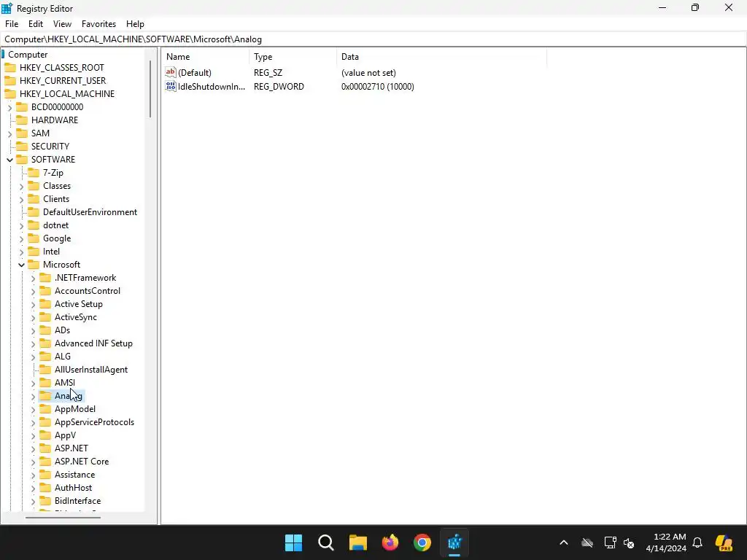Screen dimensions: 747x560
Task: Click the Type column header
Action: 293,57
